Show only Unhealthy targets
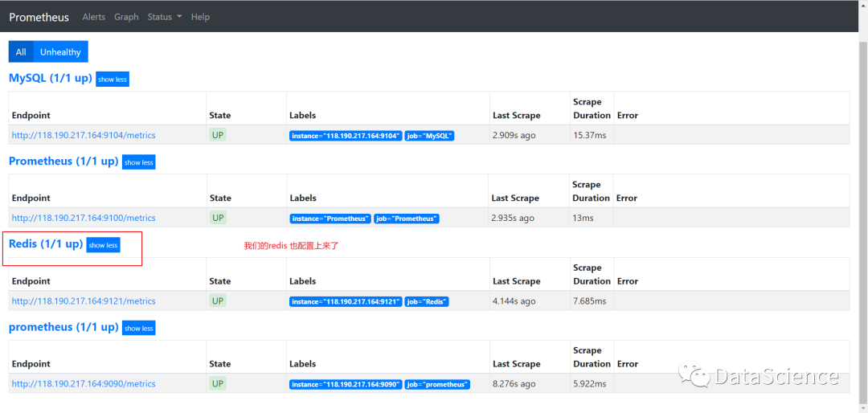This screenshot has width=868, height=413. pos(60,52)
